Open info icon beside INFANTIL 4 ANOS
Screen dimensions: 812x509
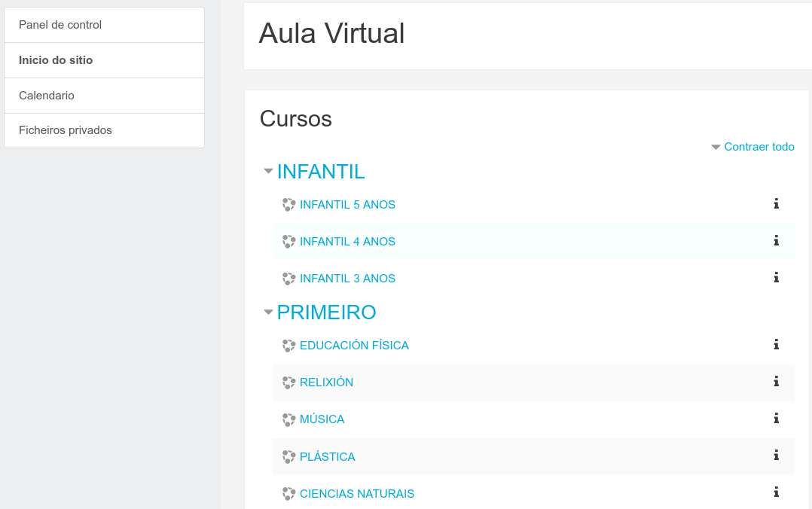coord(776,240)
